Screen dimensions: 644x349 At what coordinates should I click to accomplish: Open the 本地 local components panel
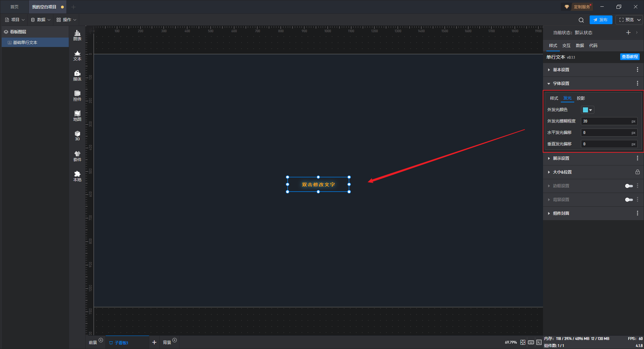pos(77,176)
